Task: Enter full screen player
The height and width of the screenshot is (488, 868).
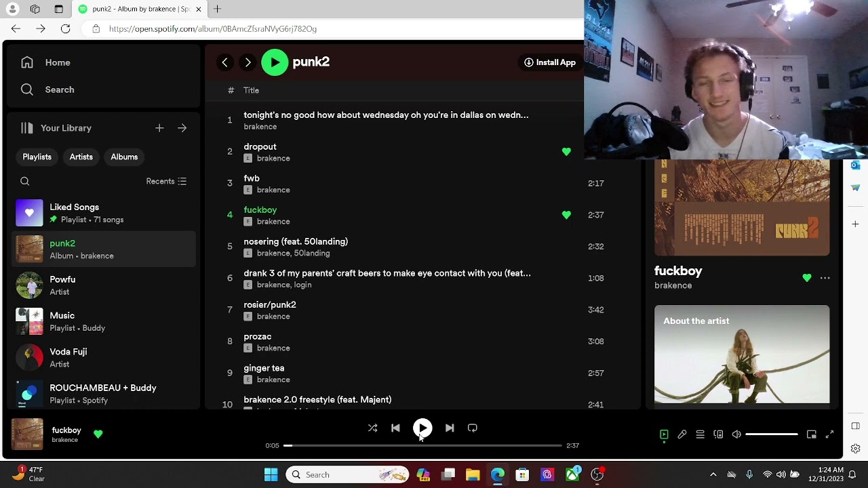Action: pos(829,434)
